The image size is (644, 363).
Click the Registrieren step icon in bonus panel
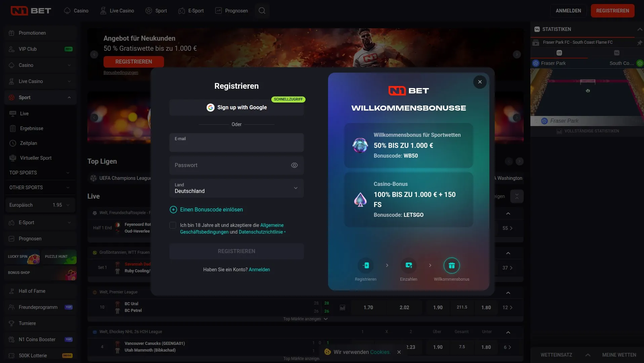pos(366,266)
